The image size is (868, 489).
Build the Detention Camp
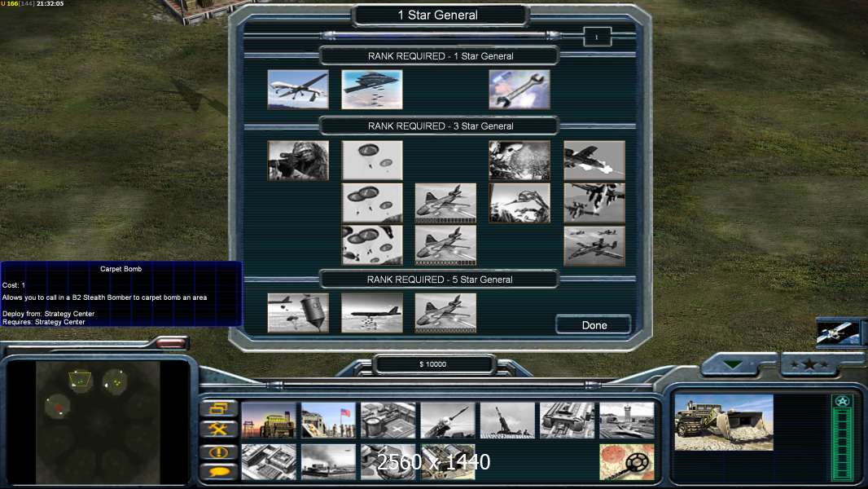pyautogui.click(x=448, y=462)
